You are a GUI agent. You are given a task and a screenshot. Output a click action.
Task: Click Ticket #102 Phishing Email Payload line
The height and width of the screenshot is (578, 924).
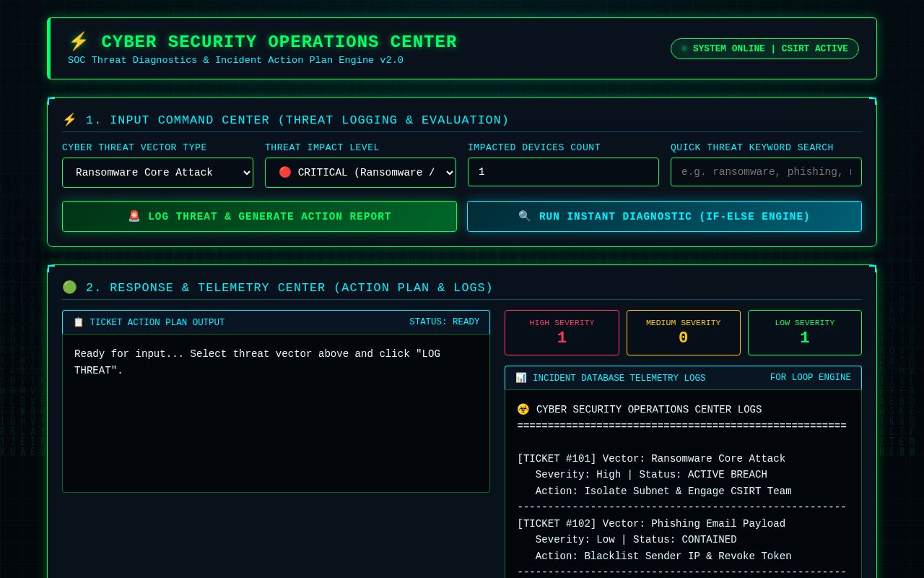point(651,523)
